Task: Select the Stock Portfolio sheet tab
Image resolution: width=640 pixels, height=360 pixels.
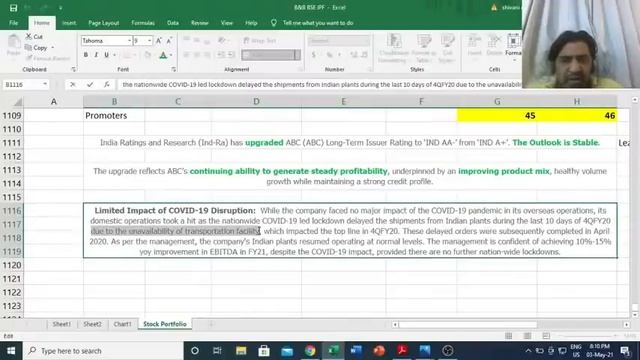Action: point(165,324)
